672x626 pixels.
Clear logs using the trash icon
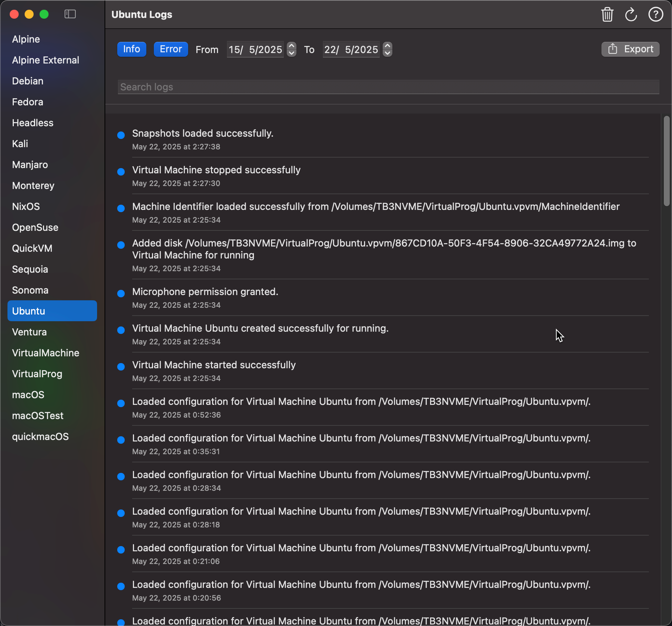pyautogui.click(x=607, y=15)
